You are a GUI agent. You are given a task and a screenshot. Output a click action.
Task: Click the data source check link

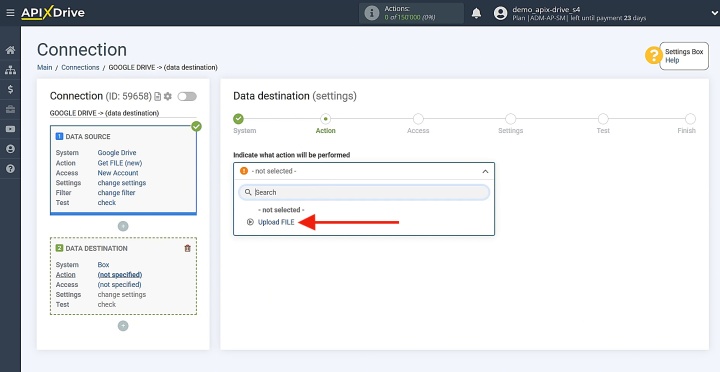coord(107,203)
